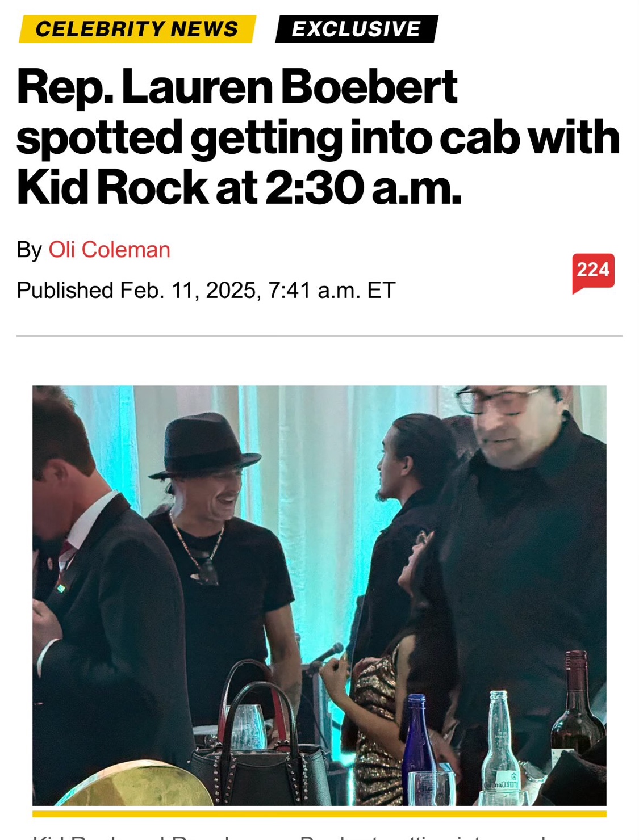This screenshot has height=840, width=639.
Task: Open the Celebrity News category tag
Action: coord(136,29)
